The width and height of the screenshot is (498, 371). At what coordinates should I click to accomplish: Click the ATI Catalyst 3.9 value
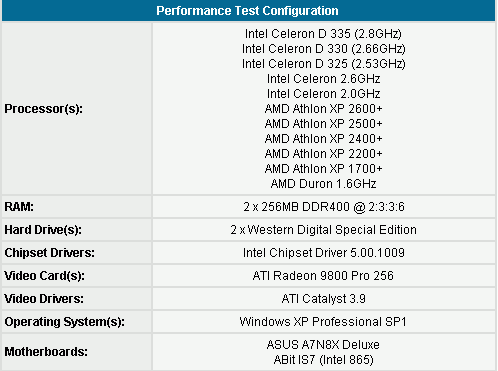coord(324,299)
